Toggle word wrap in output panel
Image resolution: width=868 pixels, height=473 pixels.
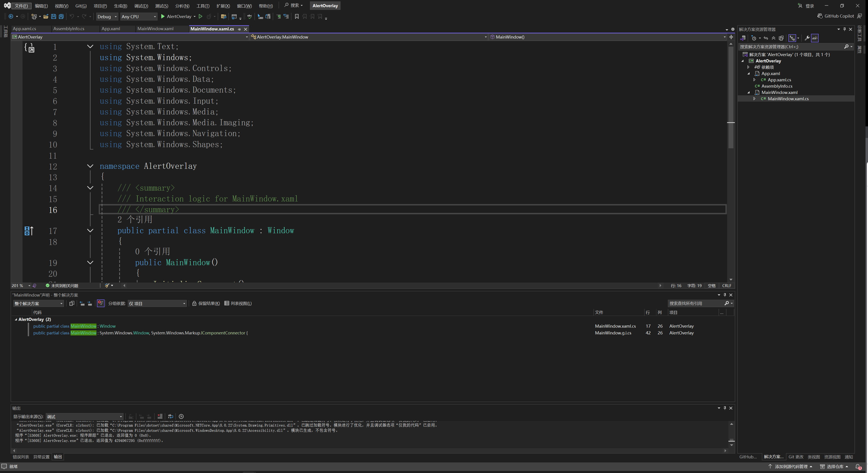tap(170, 416)
